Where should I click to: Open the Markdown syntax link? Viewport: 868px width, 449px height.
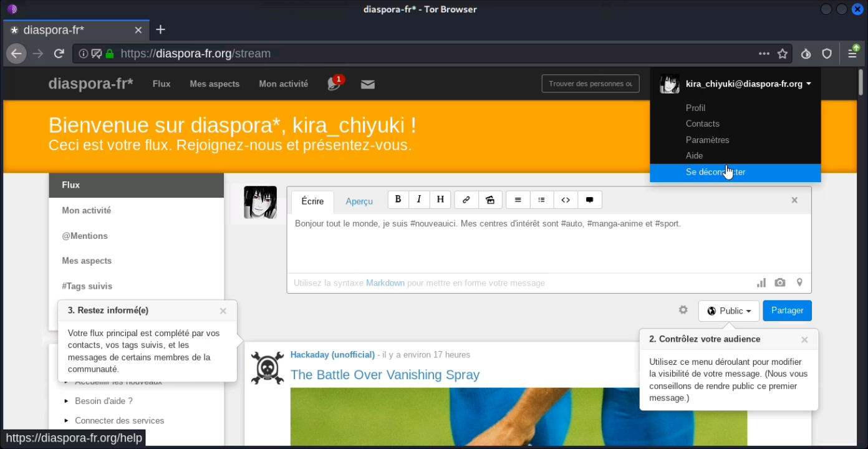[x=385, y=283]
